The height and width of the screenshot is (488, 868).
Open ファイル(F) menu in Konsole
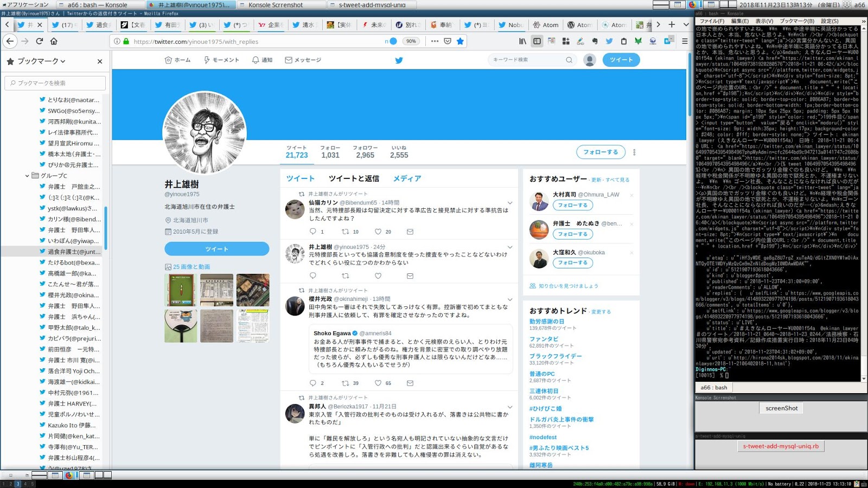(x=712, y=21)
